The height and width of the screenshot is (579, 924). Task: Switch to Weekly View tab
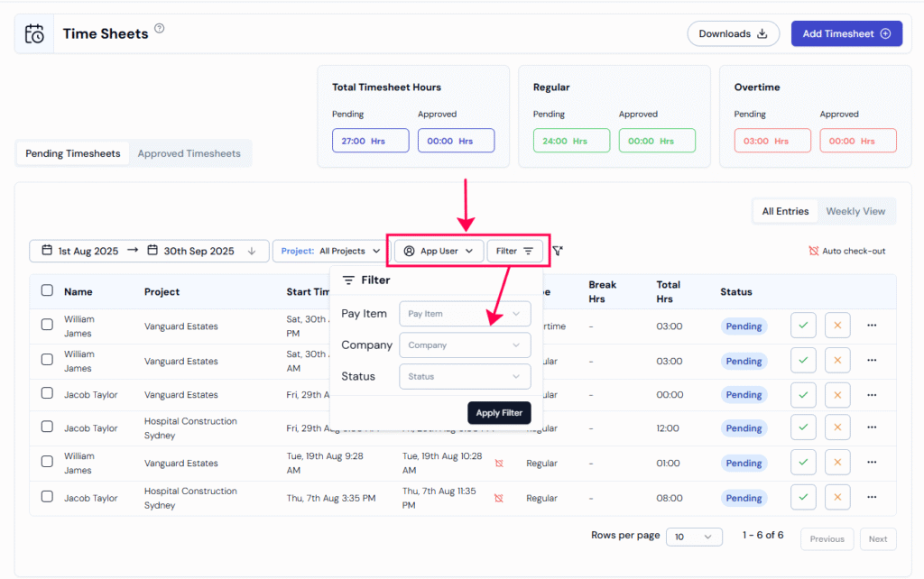[855, 211]
